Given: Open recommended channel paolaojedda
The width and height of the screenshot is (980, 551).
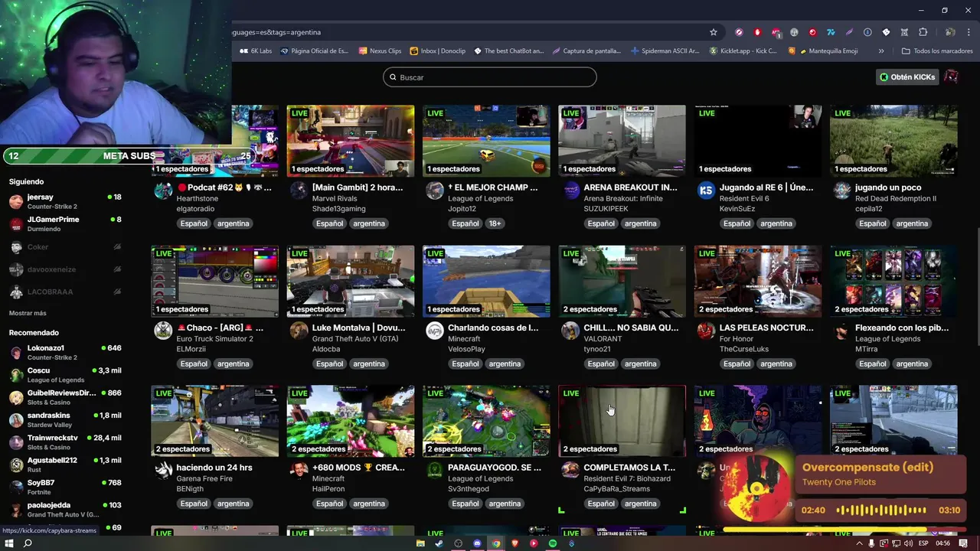Looking at the screenshot, I should (65, 509).
